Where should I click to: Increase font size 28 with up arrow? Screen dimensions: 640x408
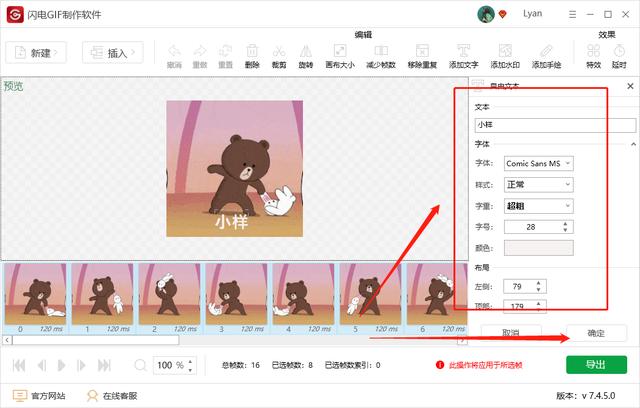(x=565, y=224)
